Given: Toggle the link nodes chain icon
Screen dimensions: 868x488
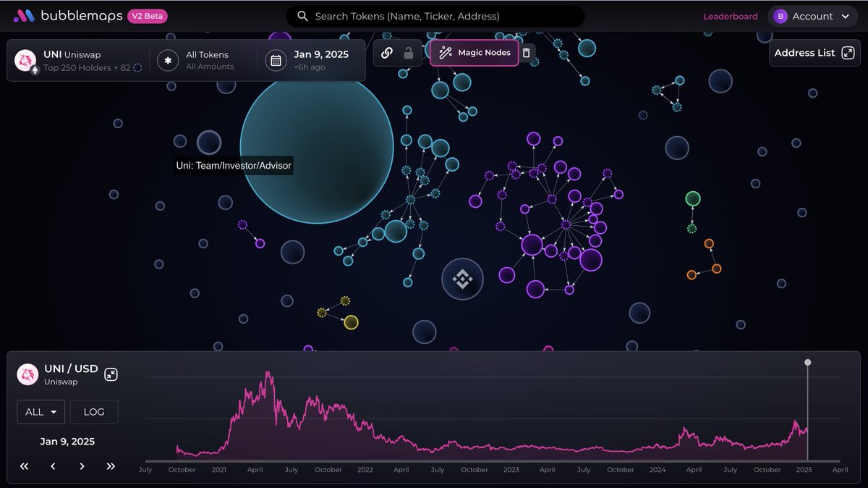Looking at the screenshot, I should click(x=387, y=53).
